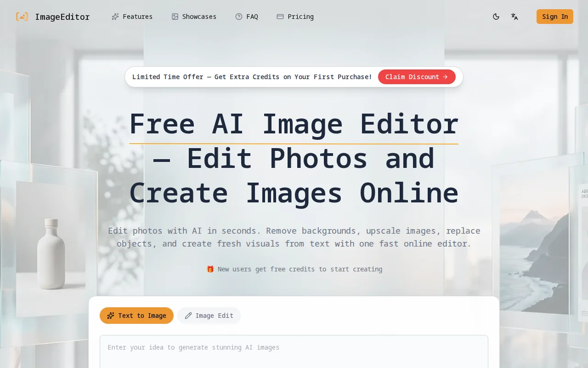Click the question mark icon beside FAQ
The width and height of the screenshot is (588, 368).
click(x=239, y=17)
